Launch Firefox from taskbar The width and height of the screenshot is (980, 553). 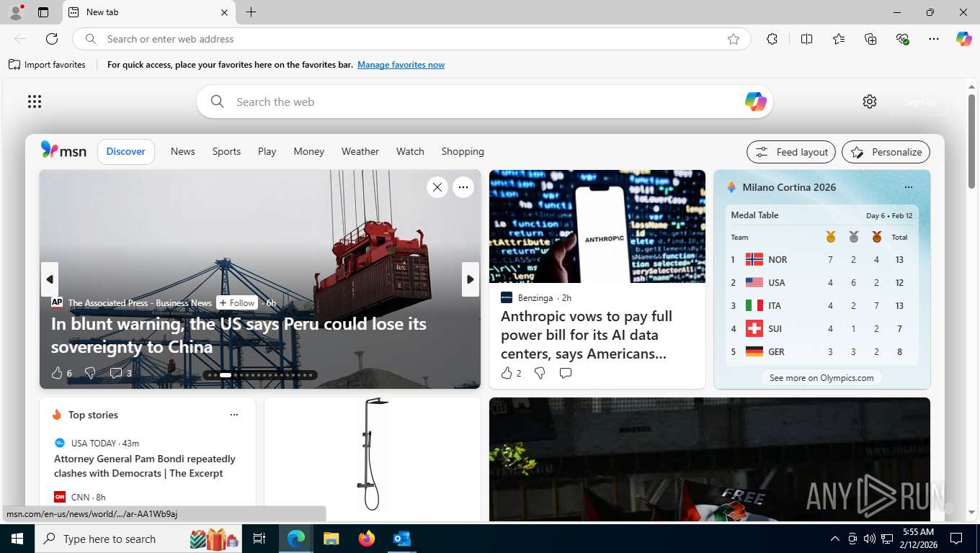367,539
